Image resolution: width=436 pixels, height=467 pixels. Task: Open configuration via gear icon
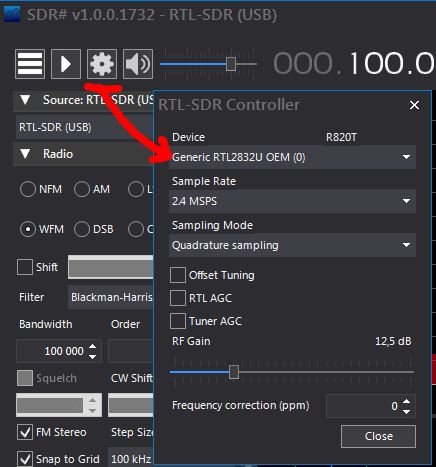click(x=102, y=64)
